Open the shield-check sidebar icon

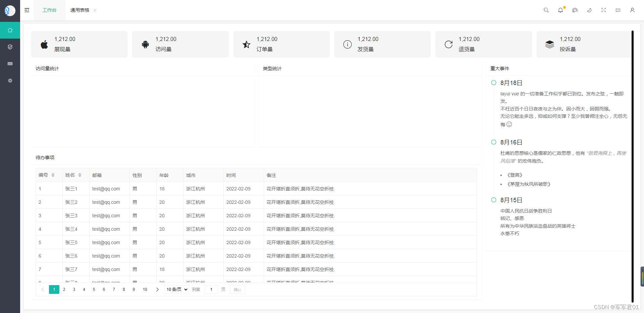point(10,47)
